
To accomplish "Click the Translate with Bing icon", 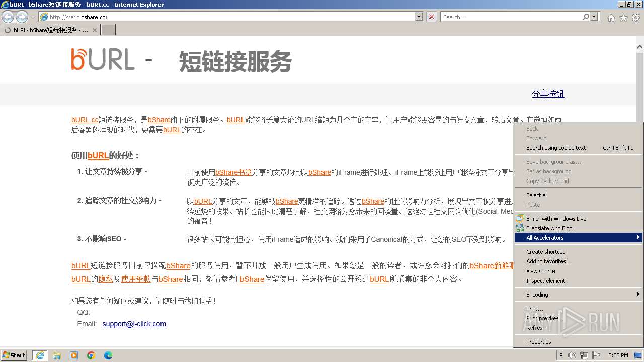I will tap(520, 228).
